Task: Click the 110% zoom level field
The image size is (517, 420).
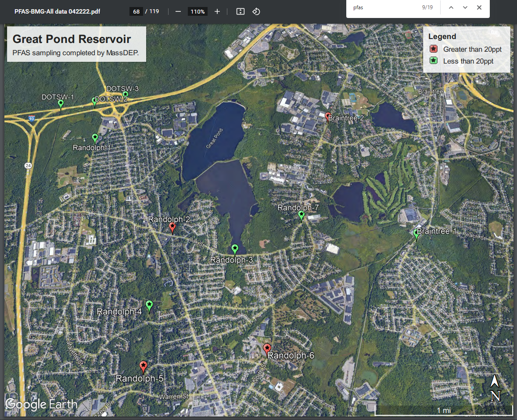Action: pyautogui.click(x=197, y=11)
